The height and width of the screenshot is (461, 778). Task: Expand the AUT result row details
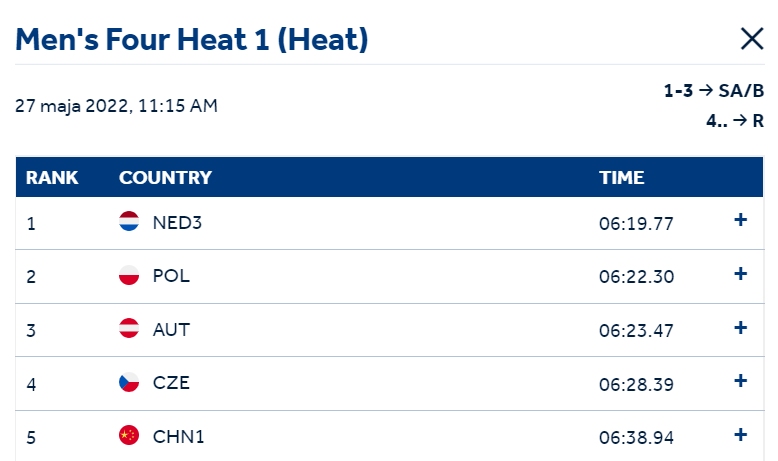740,328
